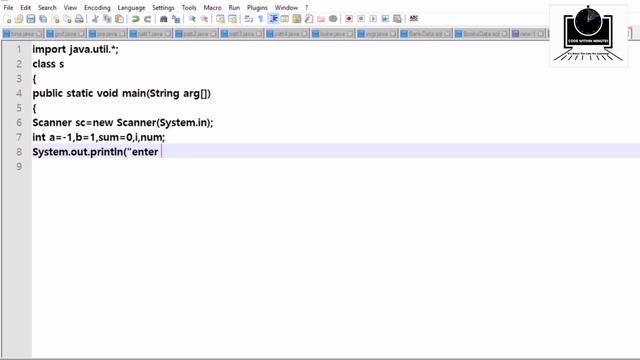Open the Tools menu

tap(189, 8)
